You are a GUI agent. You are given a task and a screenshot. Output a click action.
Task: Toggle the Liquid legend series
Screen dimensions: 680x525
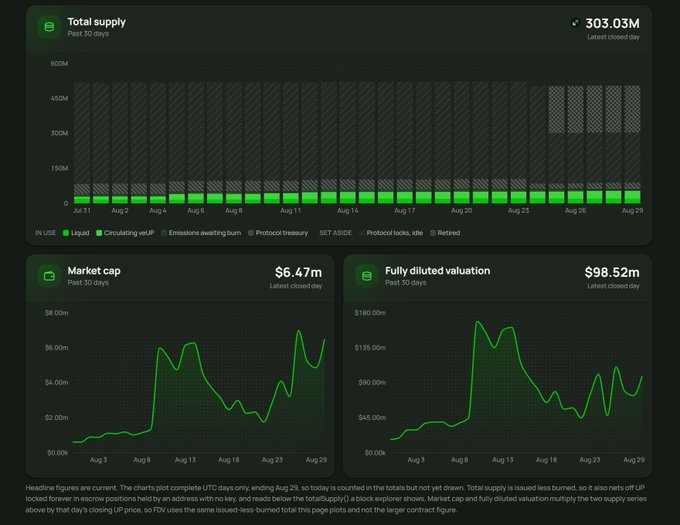[x=76, y=233]
